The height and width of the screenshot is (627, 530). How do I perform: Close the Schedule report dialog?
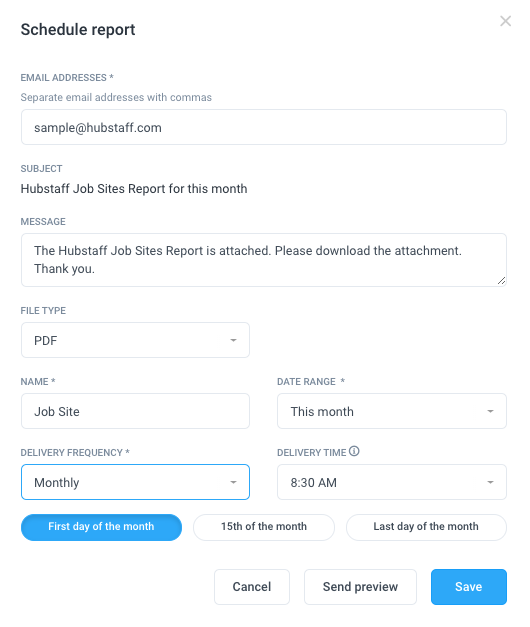(x=506, y=21)
